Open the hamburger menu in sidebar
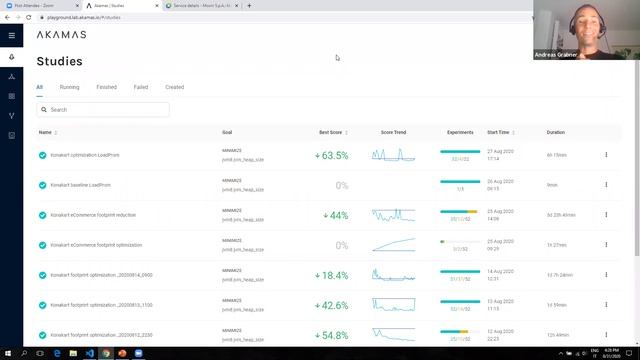640x360 pixels. coord(11,36)
